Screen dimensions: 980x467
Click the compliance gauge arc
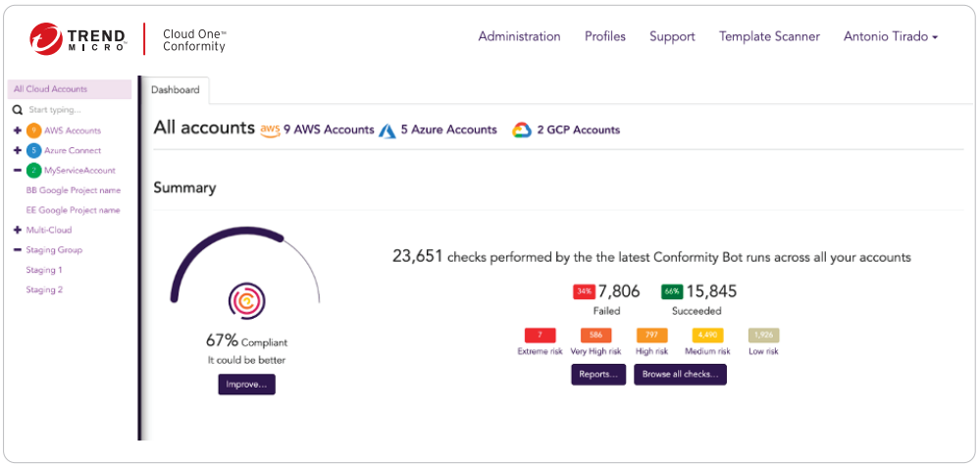(x=245, y=266)
